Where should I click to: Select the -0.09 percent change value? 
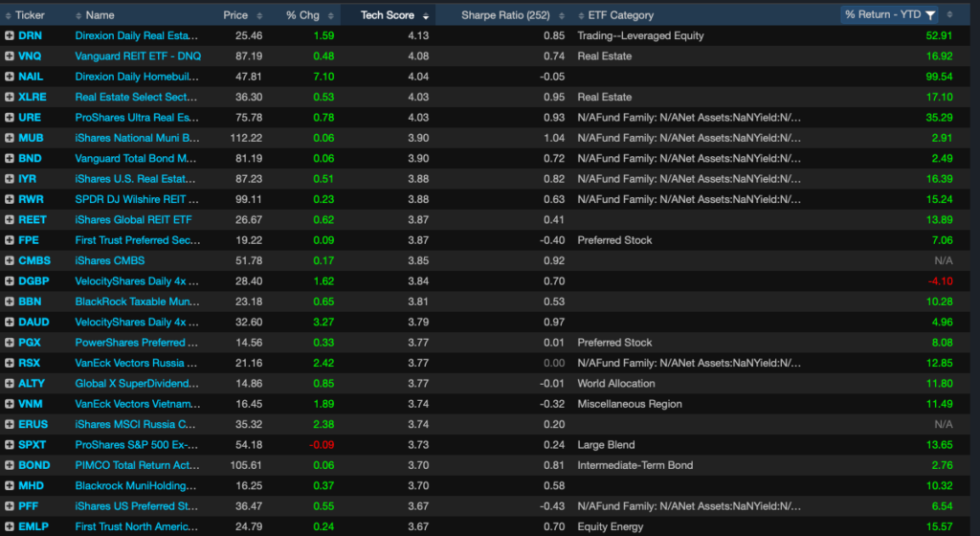[x=322, y=445]
